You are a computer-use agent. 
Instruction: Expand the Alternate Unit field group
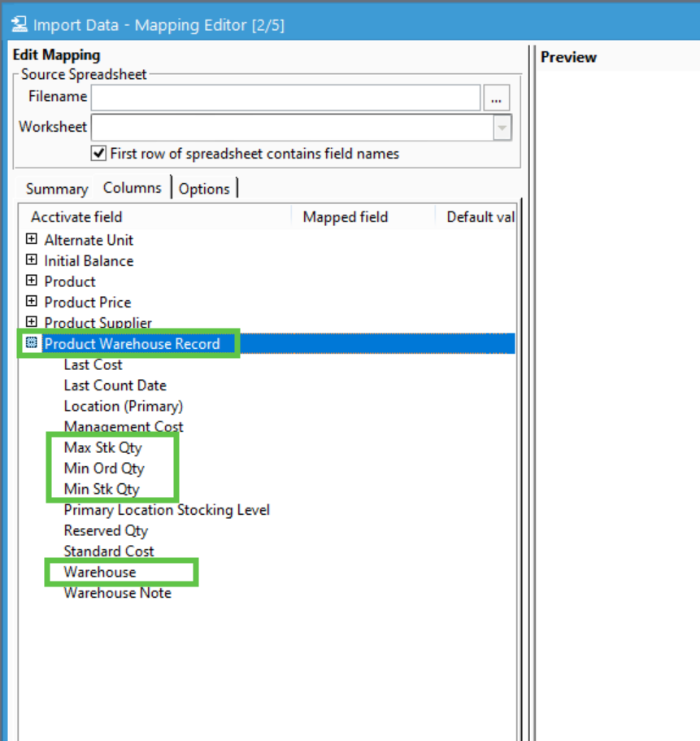[29, 240]
